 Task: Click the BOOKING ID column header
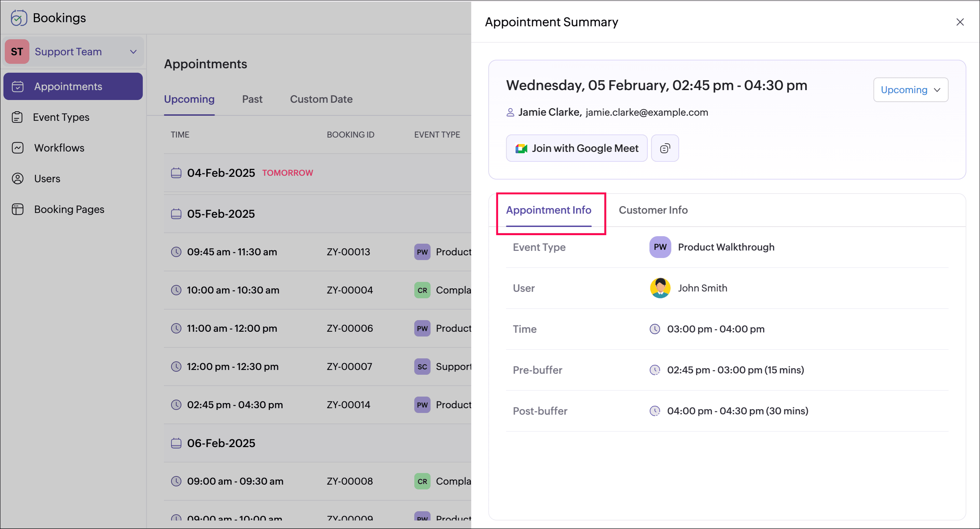[350, 134]
